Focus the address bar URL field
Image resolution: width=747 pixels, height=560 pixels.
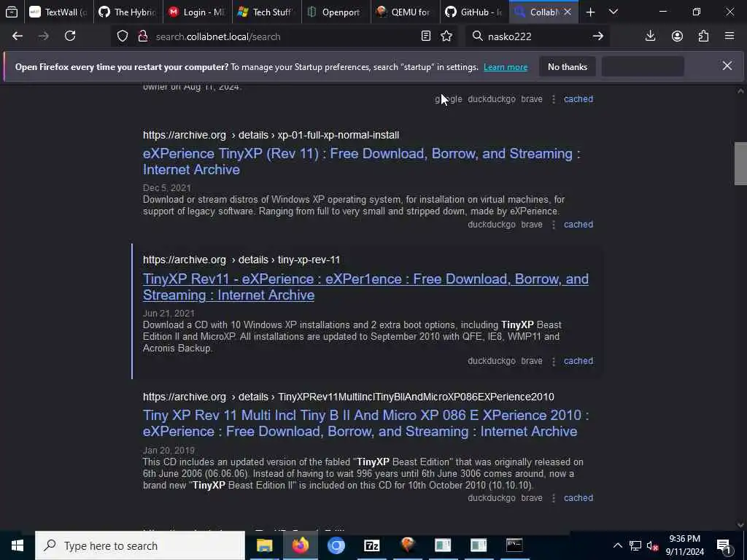[x=286, y=36]
